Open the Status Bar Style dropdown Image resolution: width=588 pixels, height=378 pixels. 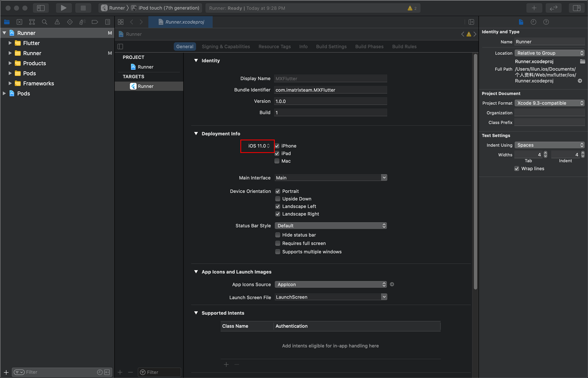(x=331, y=226)
